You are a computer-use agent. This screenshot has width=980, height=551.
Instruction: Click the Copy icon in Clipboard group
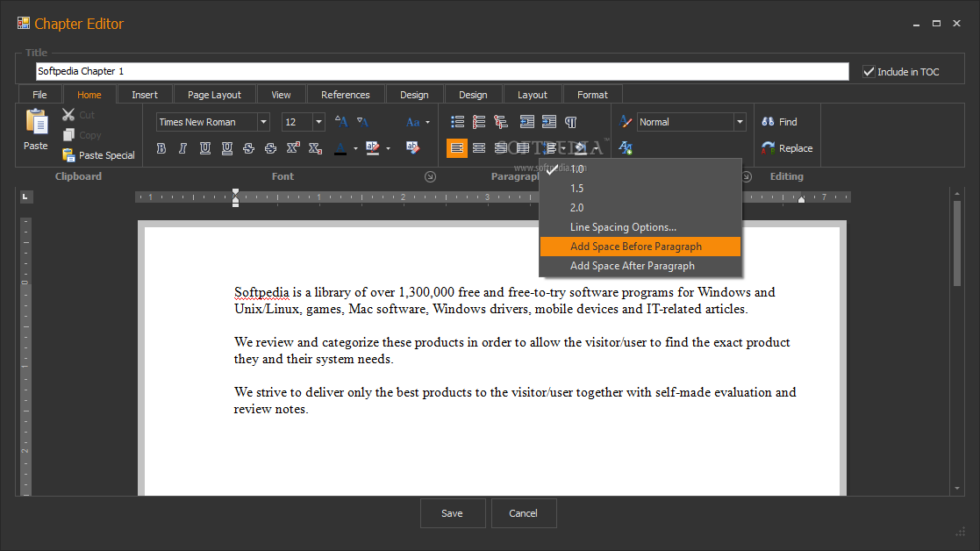click(68, 135)
